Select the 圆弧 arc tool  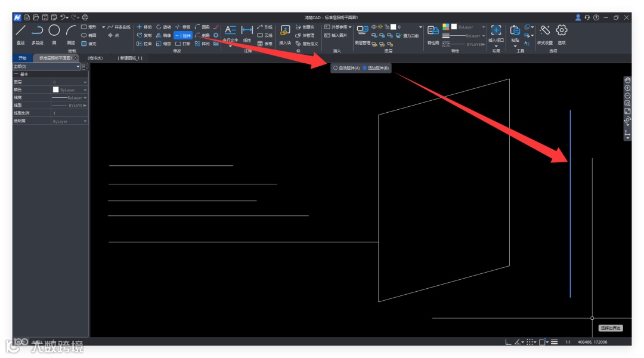pyautogui.click(x=71, y=35)
